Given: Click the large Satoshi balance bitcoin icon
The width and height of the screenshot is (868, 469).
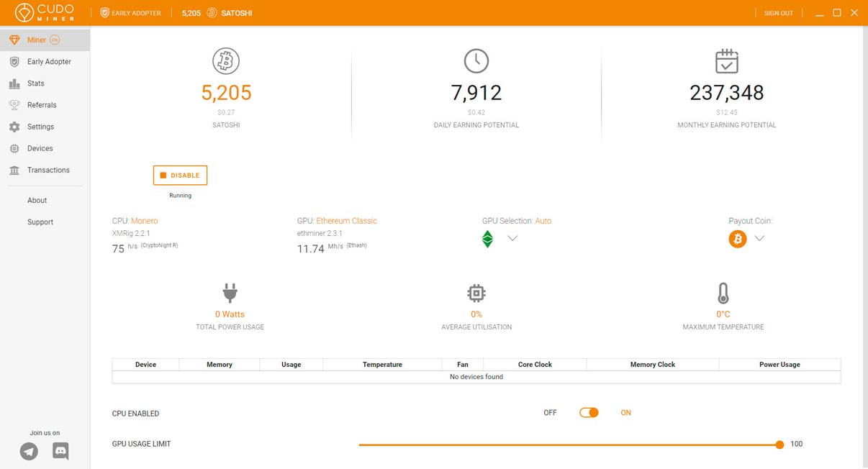Looking at the screenshot, I should click(226, 61).
